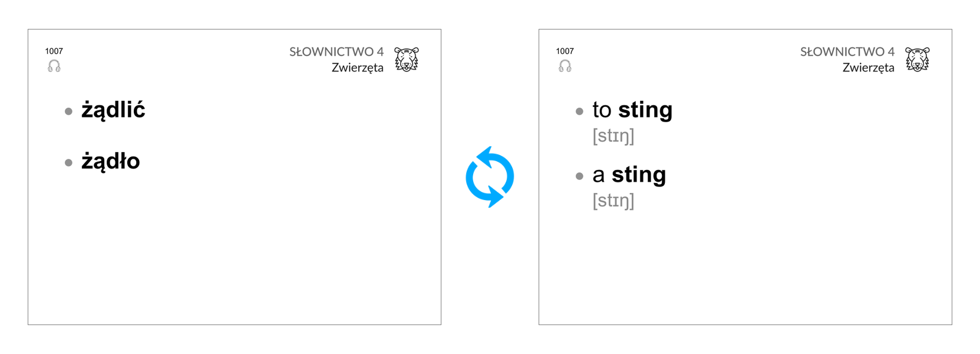The height and width of the screenshot is (354, 980).
Task: Click Zwierzęta category label on left card
Action: click(358, 68)
